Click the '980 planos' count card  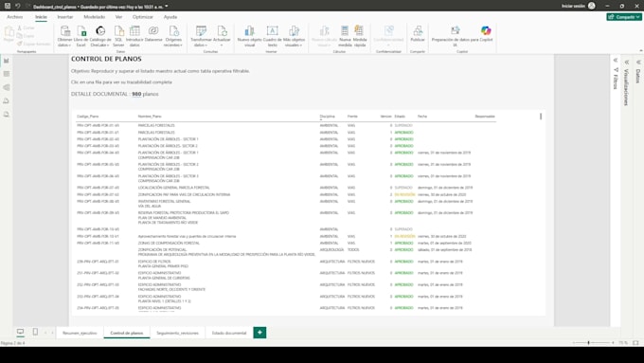(x=115, y=94)
